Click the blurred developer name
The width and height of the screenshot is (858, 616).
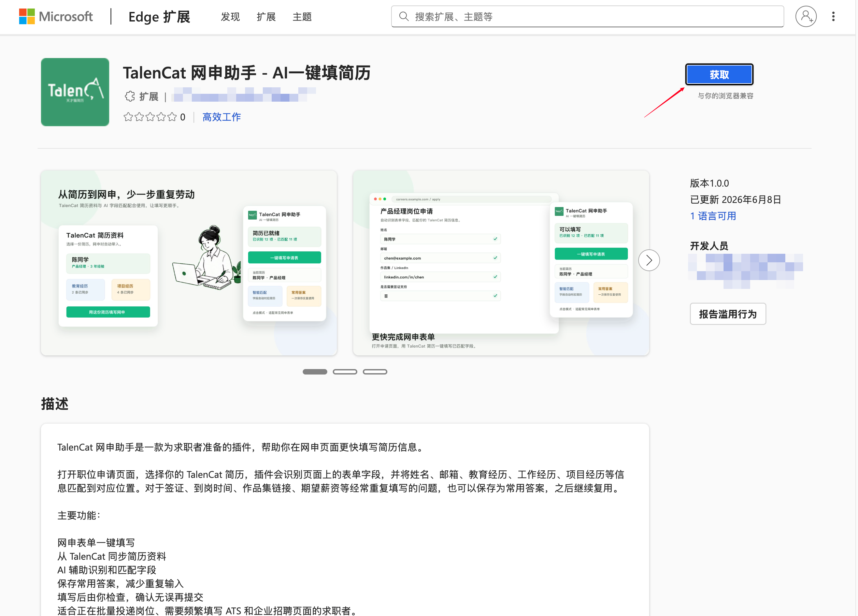pos(745,271)
